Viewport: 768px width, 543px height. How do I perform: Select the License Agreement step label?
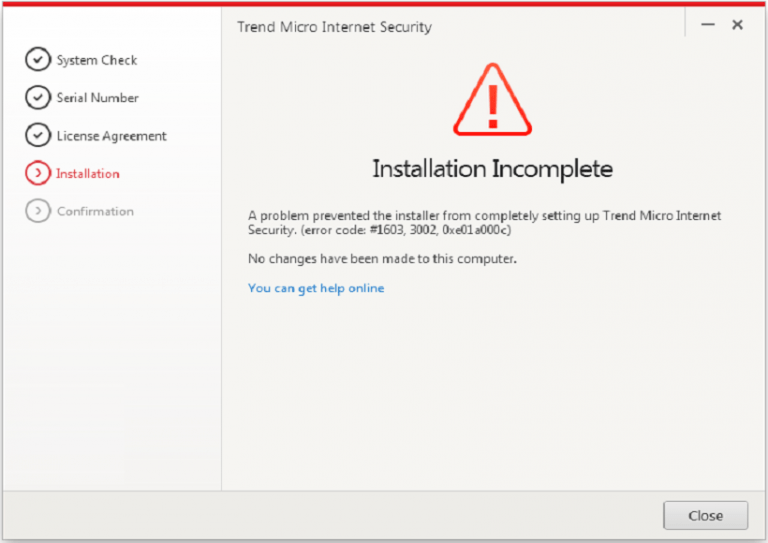coord(112,136)
